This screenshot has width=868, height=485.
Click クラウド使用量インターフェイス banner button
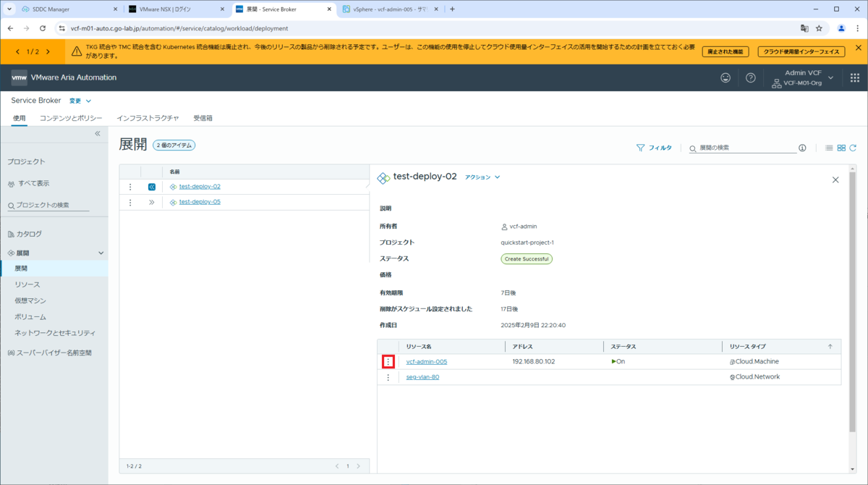point(801,51)
